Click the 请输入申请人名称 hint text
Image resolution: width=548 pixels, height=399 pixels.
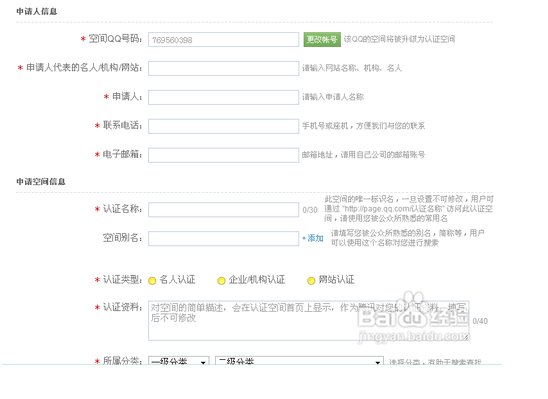coord(333,97)
